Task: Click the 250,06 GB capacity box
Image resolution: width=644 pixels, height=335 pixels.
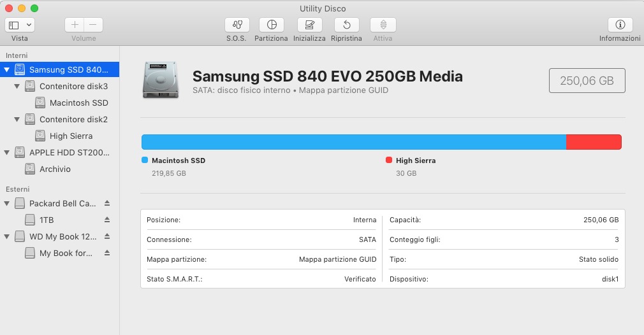Action: pyautogui.click(x=587, y=81)
